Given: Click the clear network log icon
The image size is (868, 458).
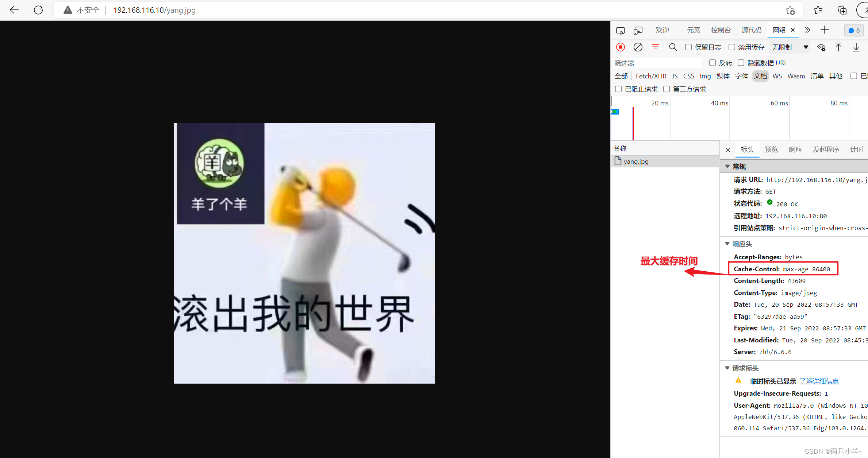Looking at the screenshot, I should 638,47.
